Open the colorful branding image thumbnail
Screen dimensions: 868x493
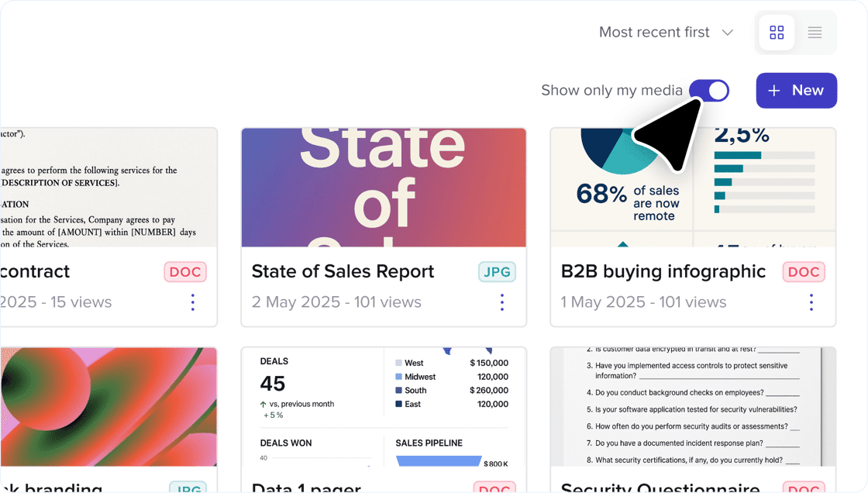tap(108, 407)
